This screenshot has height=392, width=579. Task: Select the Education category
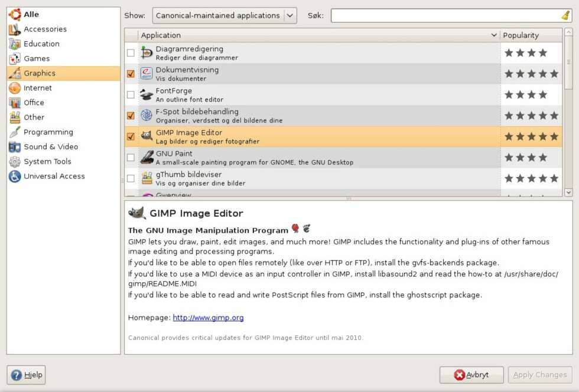click(x=64, y=44)
